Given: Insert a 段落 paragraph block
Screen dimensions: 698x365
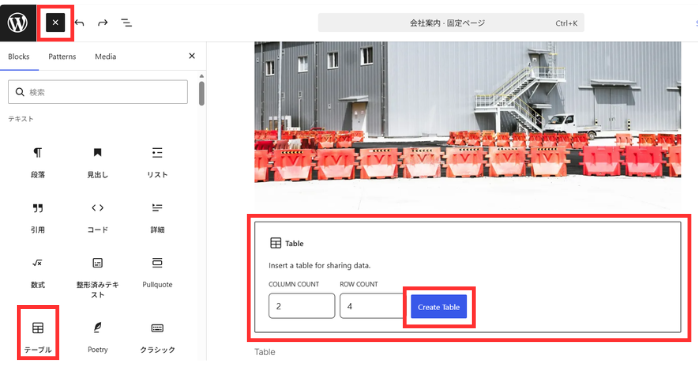Looking at the screenshot, I should pos(38,162).
